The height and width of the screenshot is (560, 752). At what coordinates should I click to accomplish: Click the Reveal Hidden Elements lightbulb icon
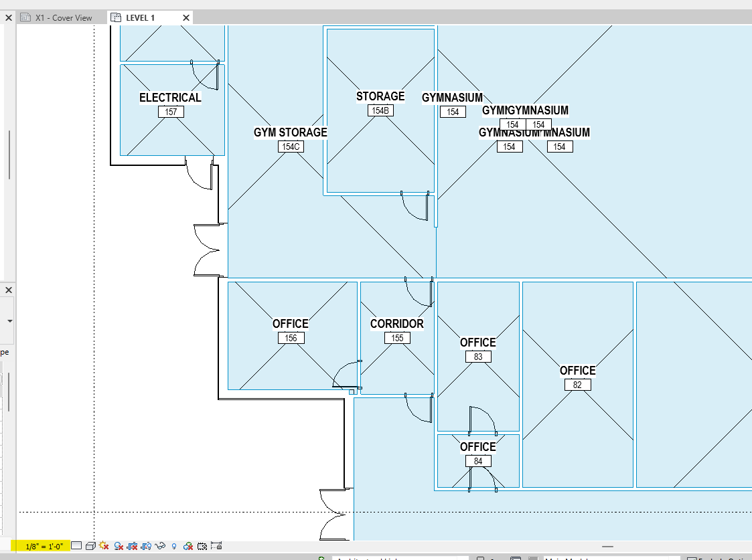tap(173, 546)
